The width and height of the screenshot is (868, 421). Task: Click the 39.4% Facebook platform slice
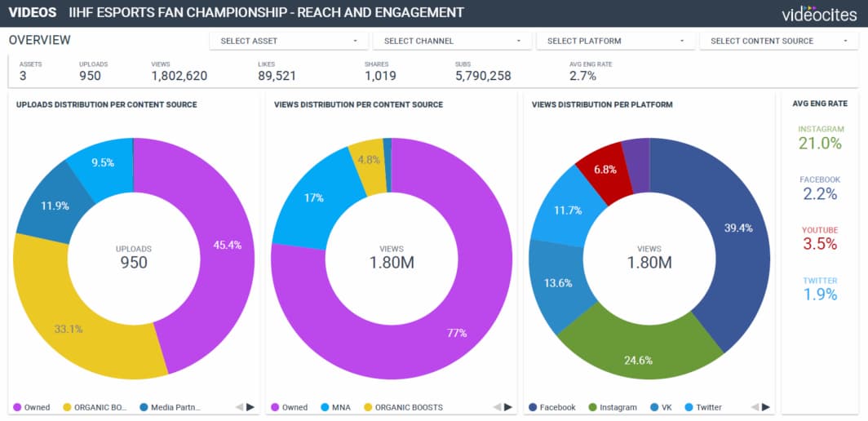(738, 228)
